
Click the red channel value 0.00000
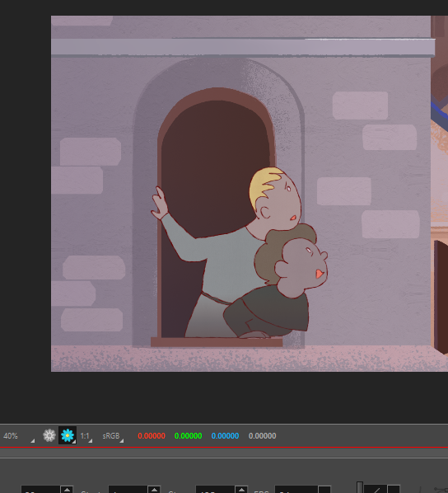pos(152,436)
